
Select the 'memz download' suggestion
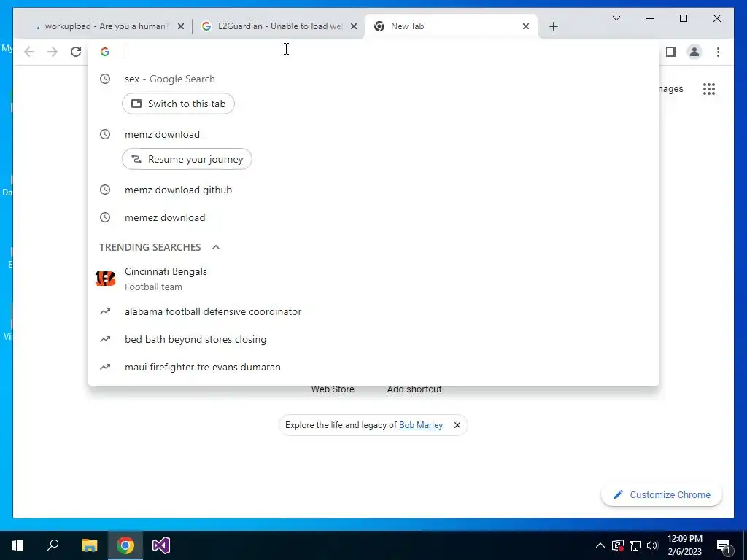373,134
